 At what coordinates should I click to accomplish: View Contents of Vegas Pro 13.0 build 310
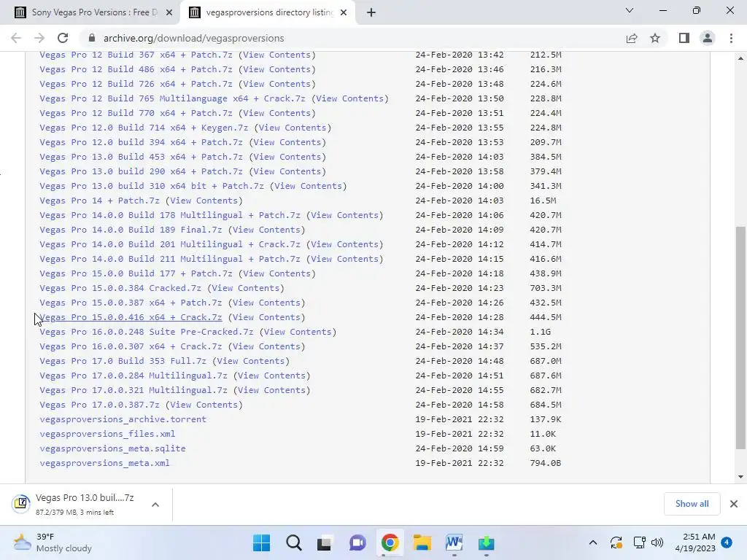tap(309, 186)
